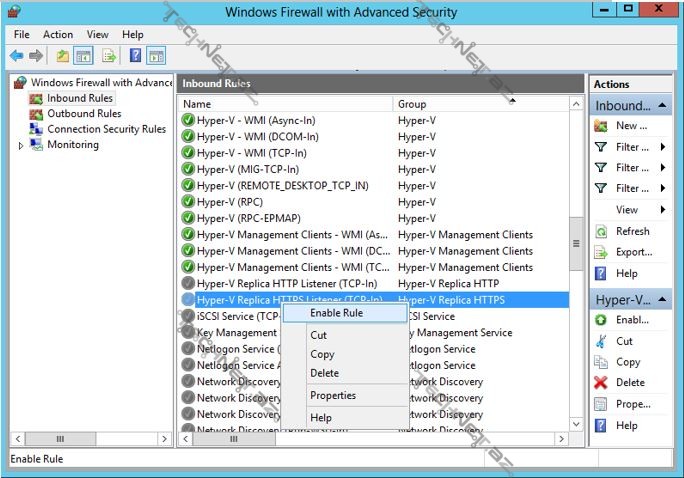This screenshot has height=478, width=684.
Task: Expand the View submenu arrow in Actions
Action: tap(662, 210)
